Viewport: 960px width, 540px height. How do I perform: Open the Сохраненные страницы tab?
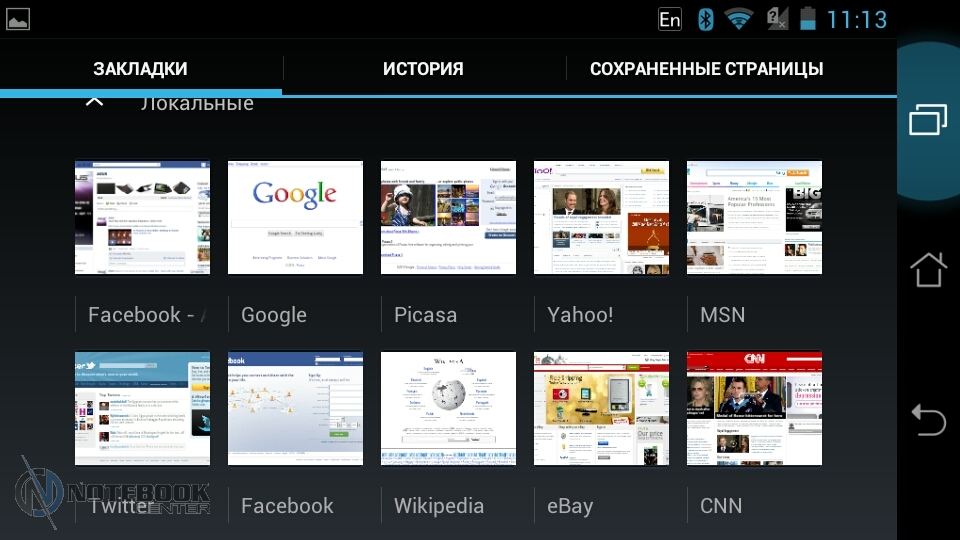tap(706, 69)
